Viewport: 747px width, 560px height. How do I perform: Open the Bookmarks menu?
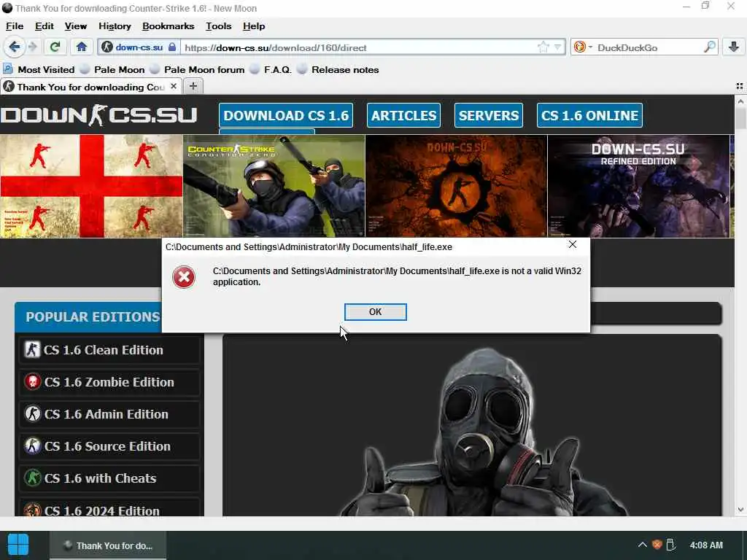point(169,26)
